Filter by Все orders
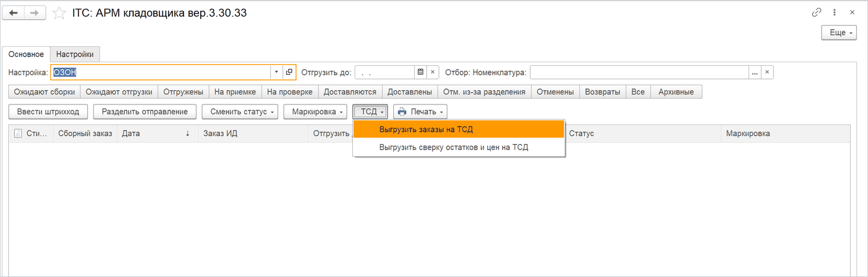The width and height of the screenshot is (868, 277). pos(638,92)
